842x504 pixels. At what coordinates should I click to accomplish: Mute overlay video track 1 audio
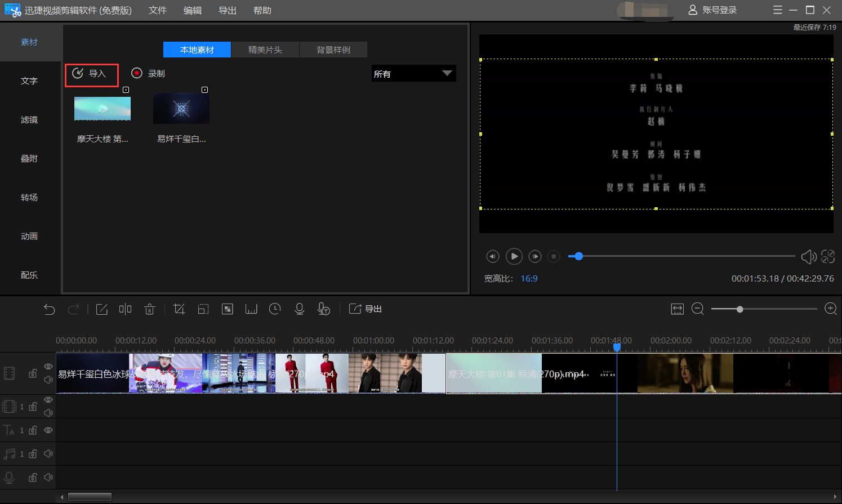(48, 413)
